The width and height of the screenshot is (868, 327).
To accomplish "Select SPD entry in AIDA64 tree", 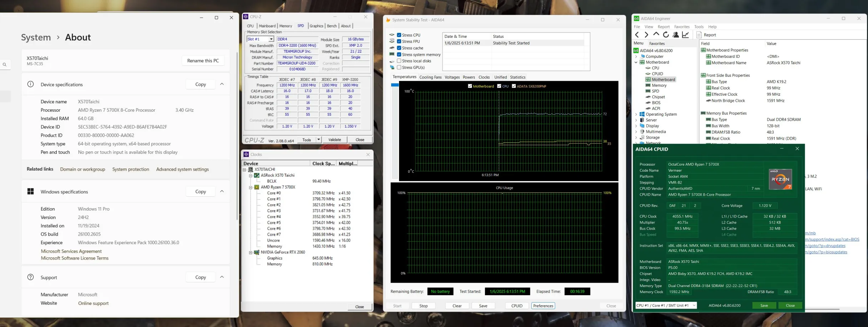I will pos(655,91).
